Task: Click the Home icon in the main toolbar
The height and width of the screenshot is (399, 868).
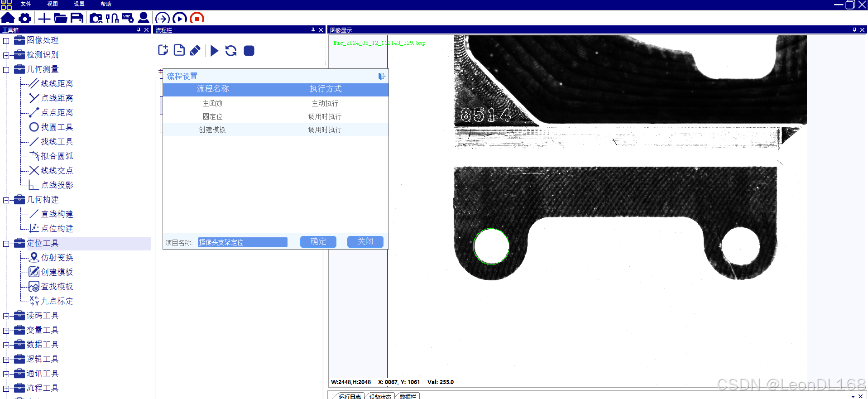Action: point(8,18)
